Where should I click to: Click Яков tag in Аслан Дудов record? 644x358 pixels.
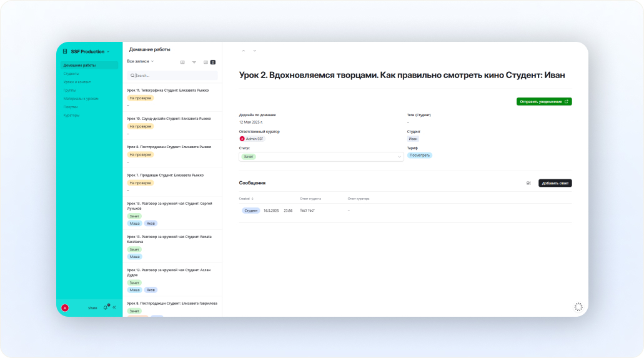coord(151,290)
